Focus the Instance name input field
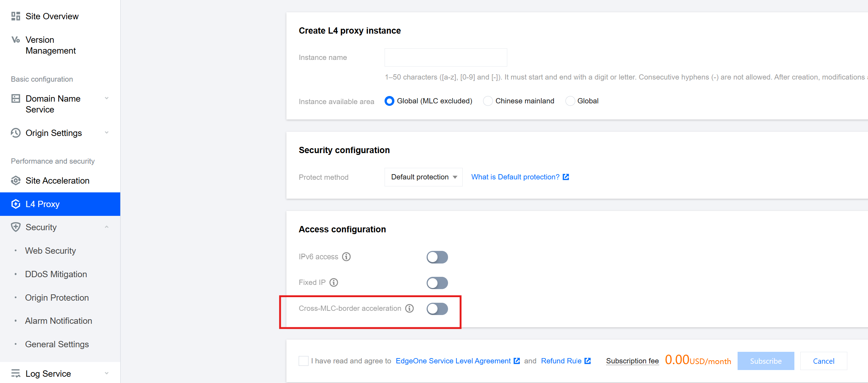Image resolution: width=868 pixels, height=383 pixels. coord(446,57)
